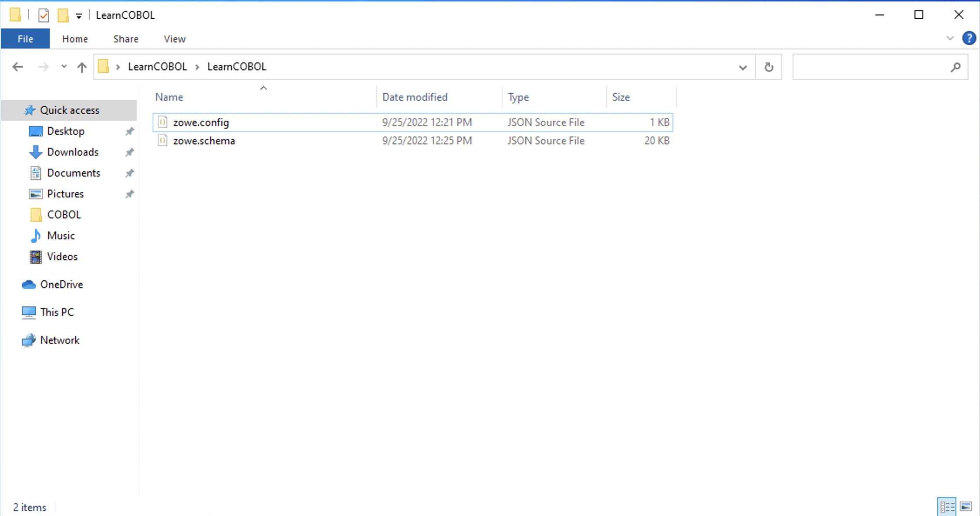Screen dimensions: 980x516
Task: Switch to details view layout
Action: 946,507
